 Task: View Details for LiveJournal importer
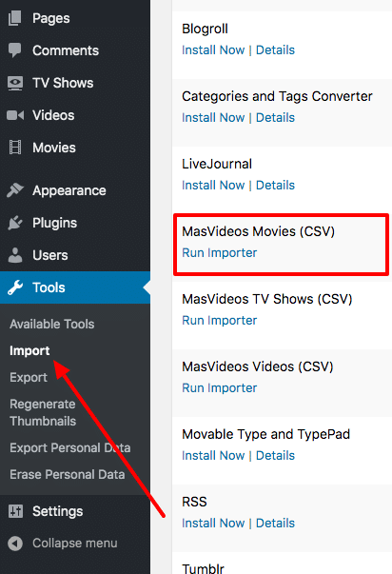[x=275, y=186]
